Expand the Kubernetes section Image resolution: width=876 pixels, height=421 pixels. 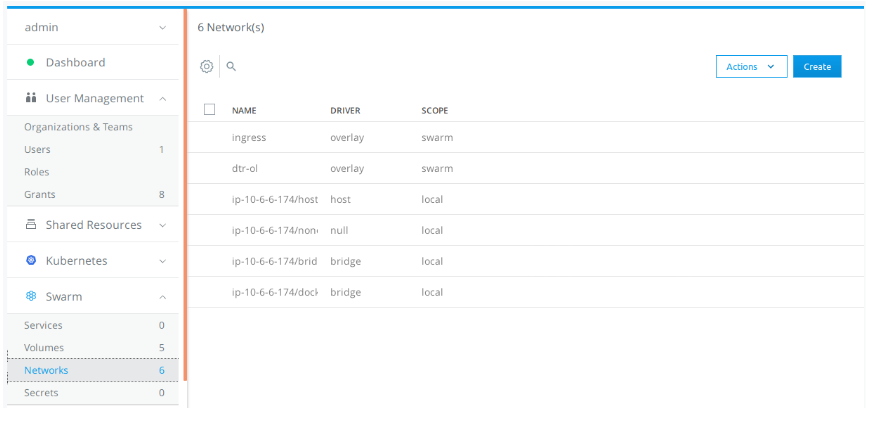point(162,261)
